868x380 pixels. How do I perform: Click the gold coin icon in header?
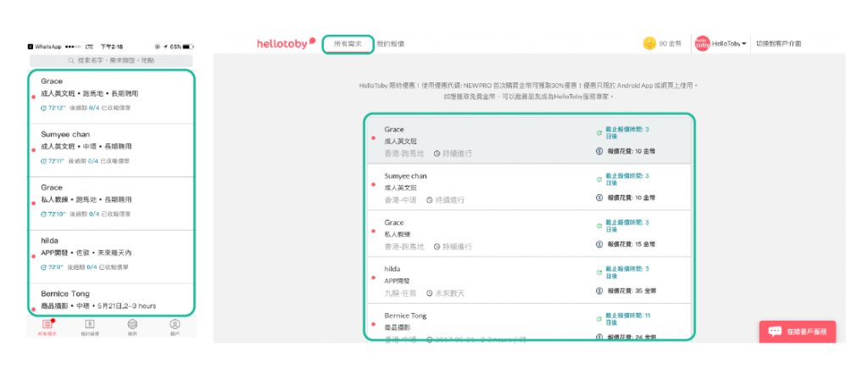[x=649, y=43]
